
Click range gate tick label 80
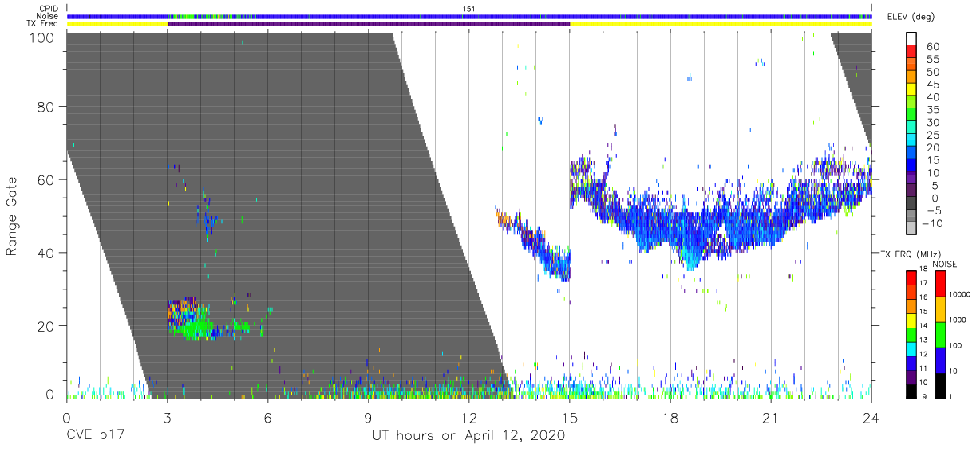[46, 108]
